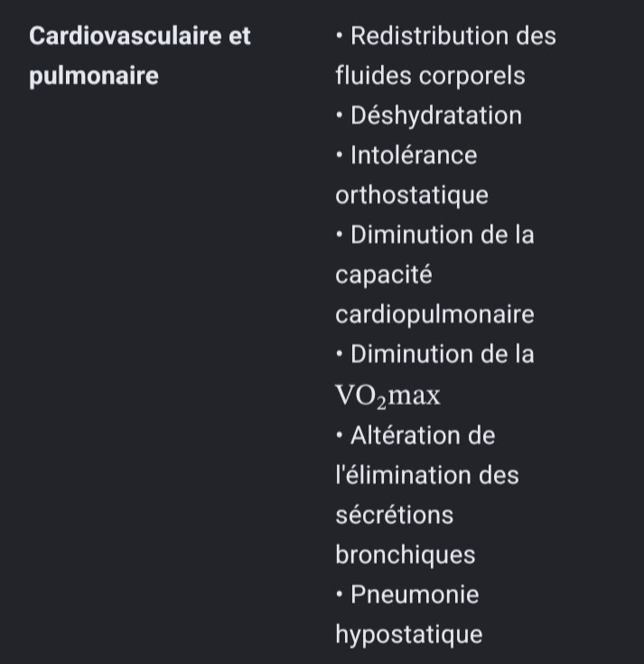Click the bullet before 'Pneumonie'
The height and width of the screenshot is (664, 644).
click(339, 594)
